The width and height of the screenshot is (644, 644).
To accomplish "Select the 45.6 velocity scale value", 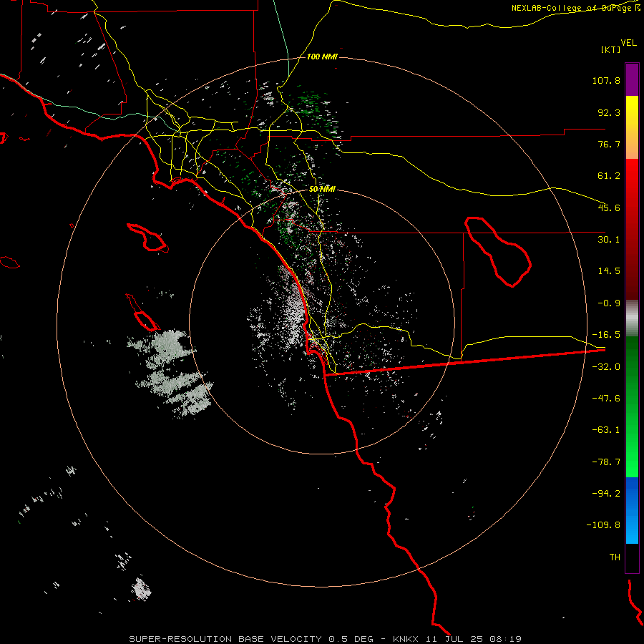I will [609, 208].
